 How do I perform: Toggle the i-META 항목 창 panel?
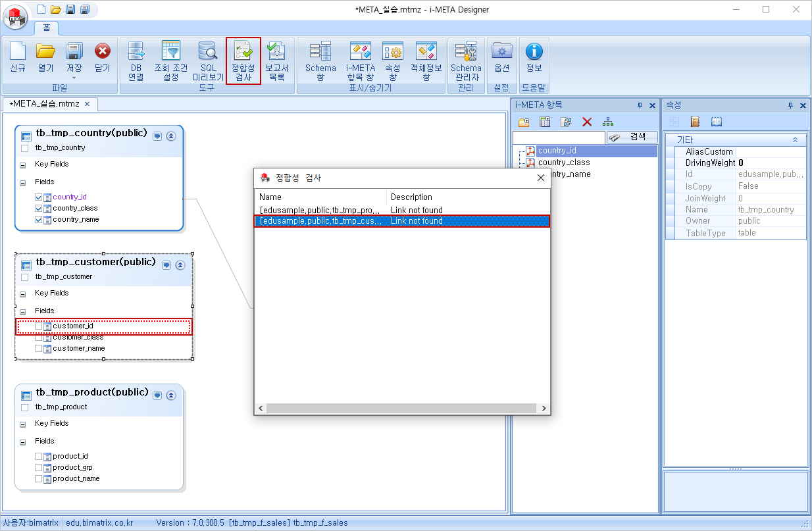point(361,61)
